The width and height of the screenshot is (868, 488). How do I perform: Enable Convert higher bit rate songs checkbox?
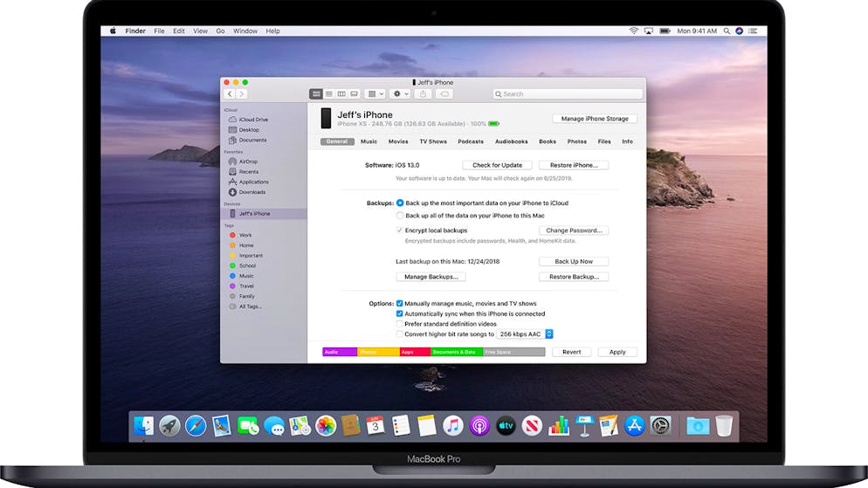(399, 334)
